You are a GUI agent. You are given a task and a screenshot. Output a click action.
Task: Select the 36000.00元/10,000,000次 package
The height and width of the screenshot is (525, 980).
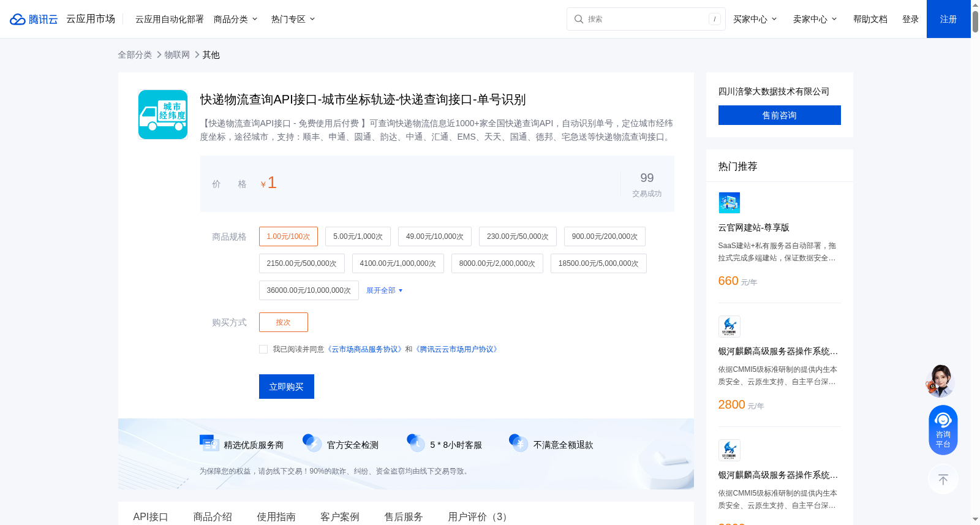tap(309, 290)
